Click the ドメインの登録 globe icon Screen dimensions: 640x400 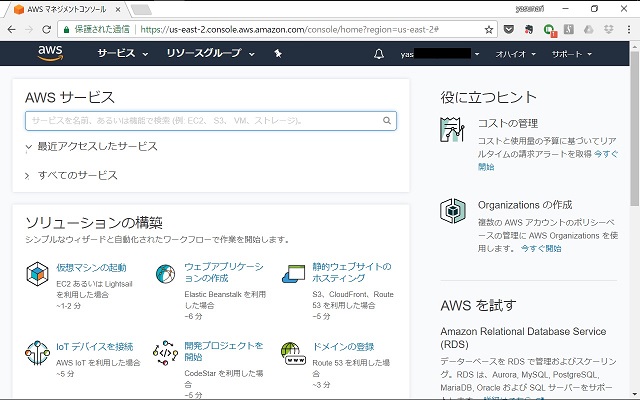click(293, 353)
